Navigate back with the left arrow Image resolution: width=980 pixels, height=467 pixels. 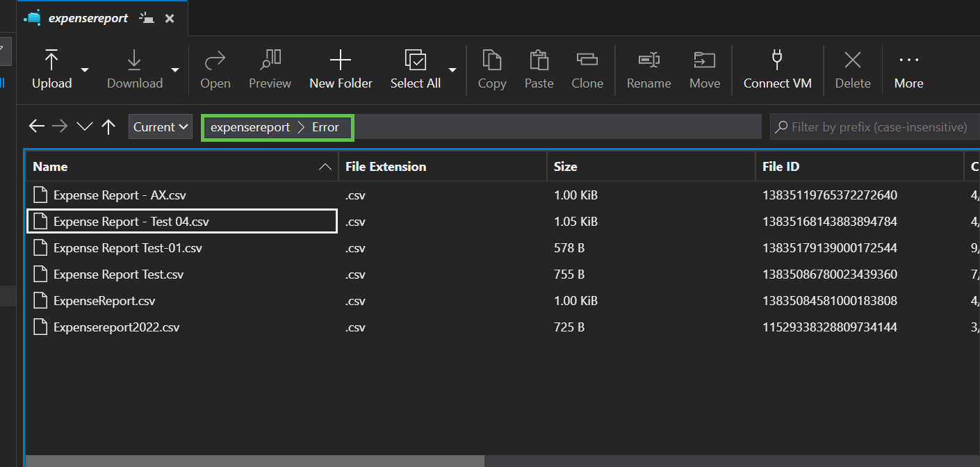pyautogui.click(x=37, y=126)
